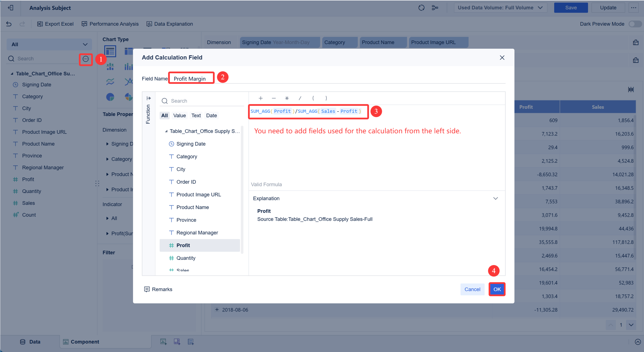This screenshot has height=352, width=644.
Task: Choose Province in dialog field list
Action: point(200,220)
